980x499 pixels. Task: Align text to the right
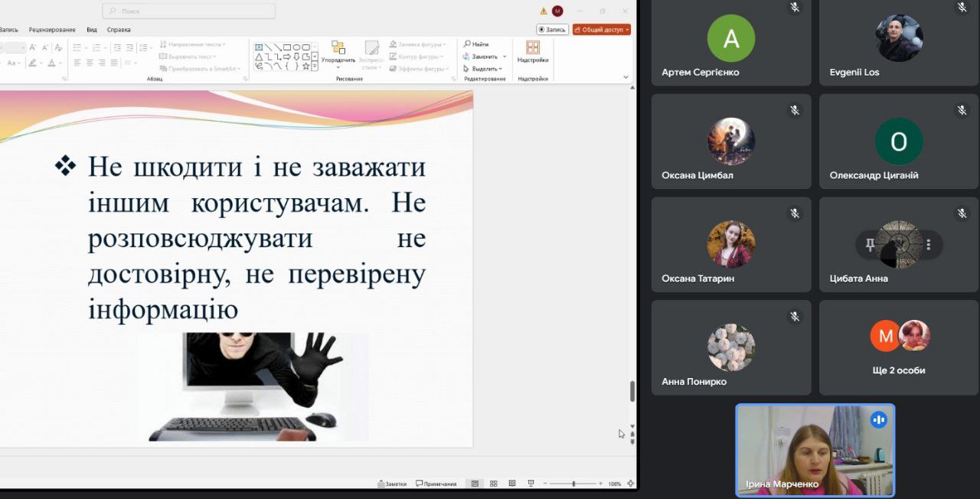(x=102, y=63)
